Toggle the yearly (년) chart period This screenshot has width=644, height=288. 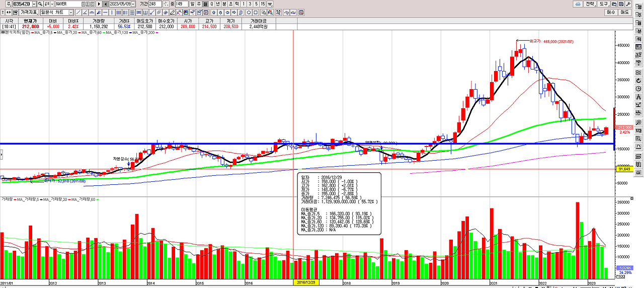tap(218, 4)
